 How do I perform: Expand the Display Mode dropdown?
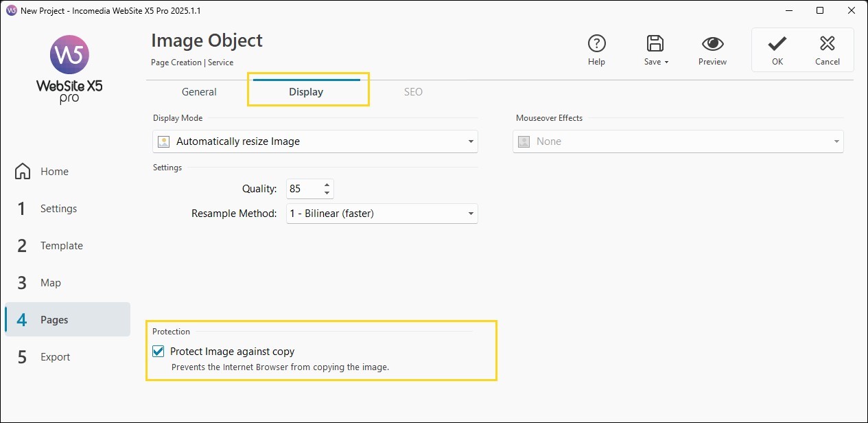[x=315, y=141]
